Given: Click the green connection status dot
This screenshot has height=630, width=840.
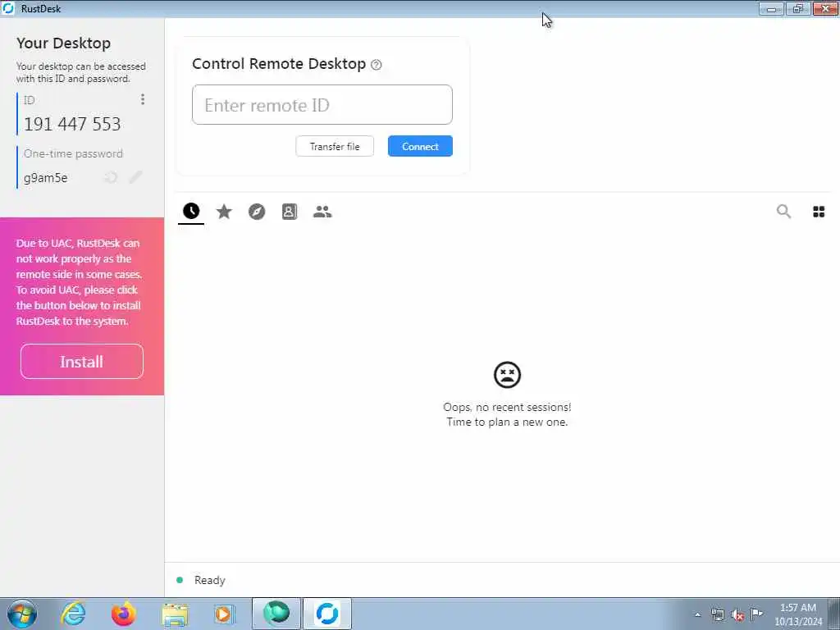Looking at the screenshot, I should coord(180,580).
